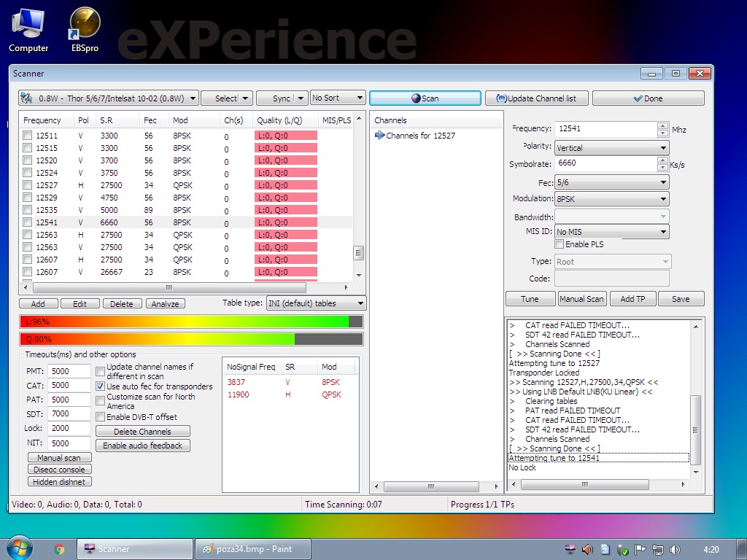The width and height of the screenshot is (747, 560).
Task: Launch Chrome from the taskbar
Action: click(59, 549)
